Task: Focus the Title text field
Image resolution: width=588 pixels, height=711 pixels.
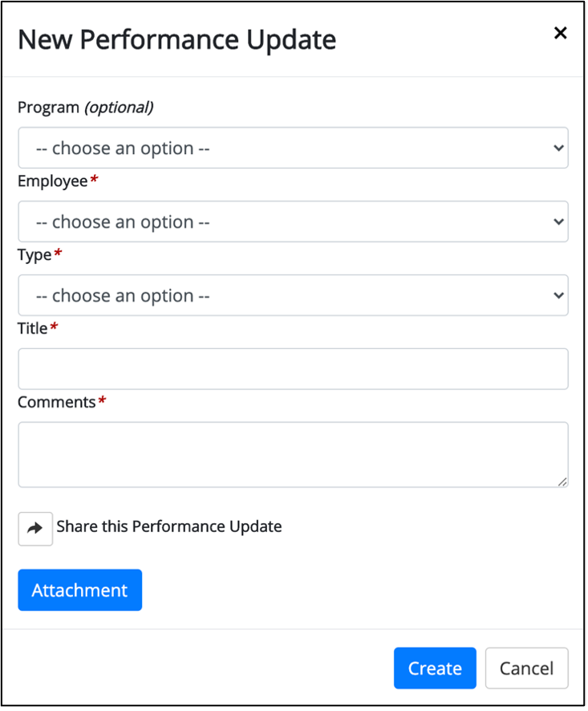Action: coord(293,369)
